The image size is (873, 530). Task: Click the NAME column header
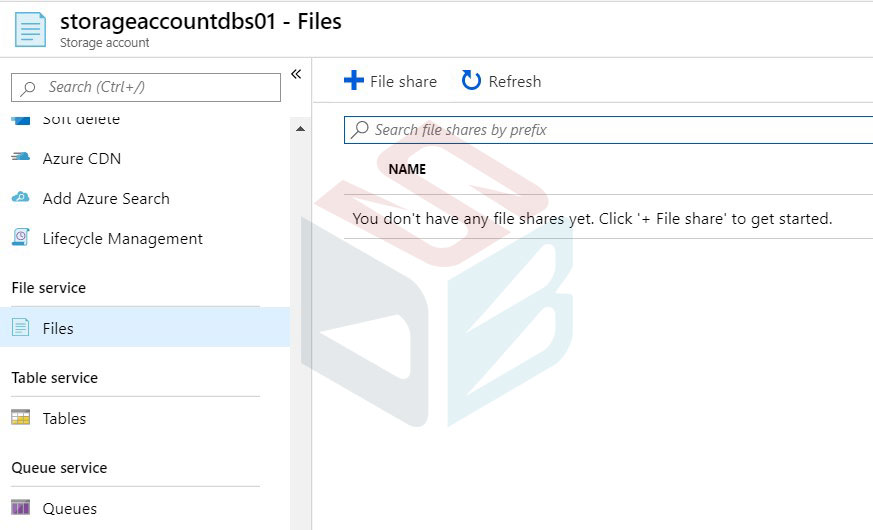407,169
